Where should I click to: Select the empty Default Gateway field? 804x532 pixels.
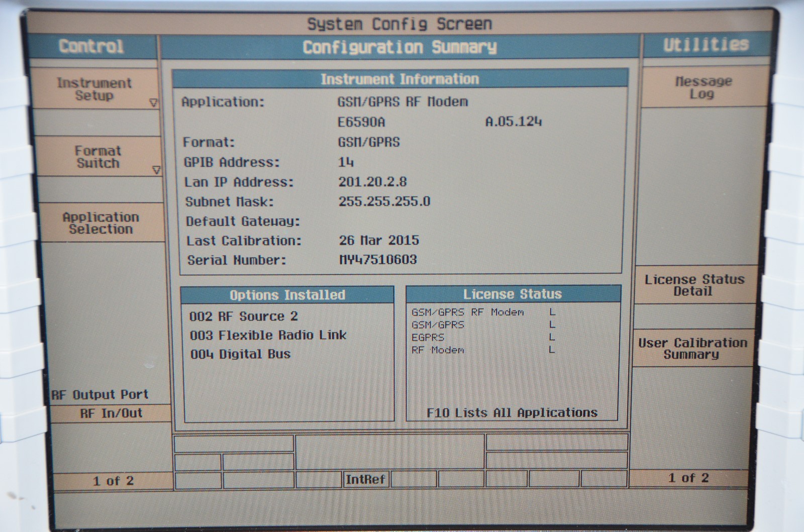click(x=382, y=221)
